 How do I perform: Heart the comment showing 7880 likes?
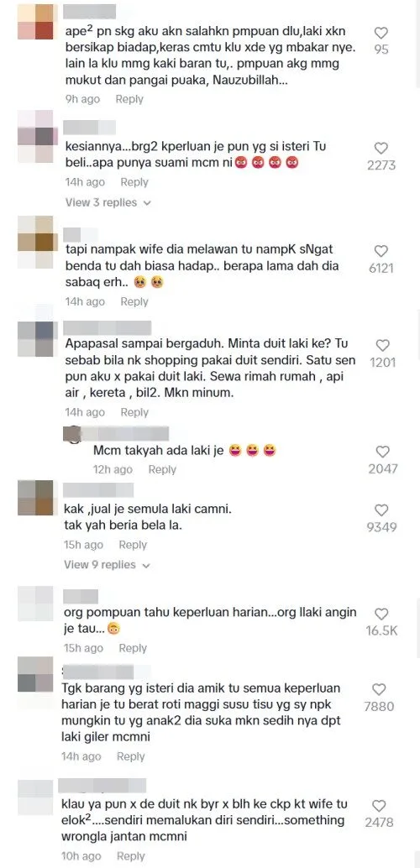click(x=379, y=689)
